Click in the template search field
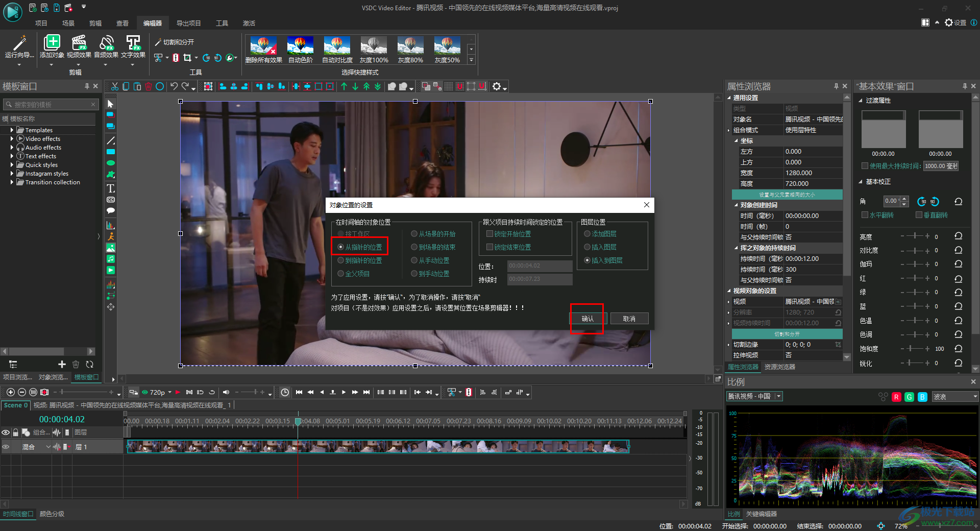The height and width of the screenshot is (531, 980). click(x=51, y=104)
